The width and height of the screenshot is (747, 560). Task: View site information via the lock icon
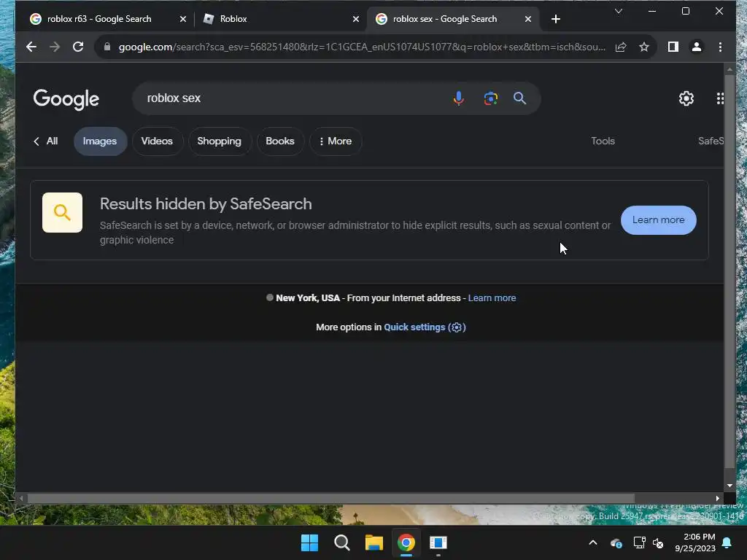pyautogui.click(x=107, y=47)
